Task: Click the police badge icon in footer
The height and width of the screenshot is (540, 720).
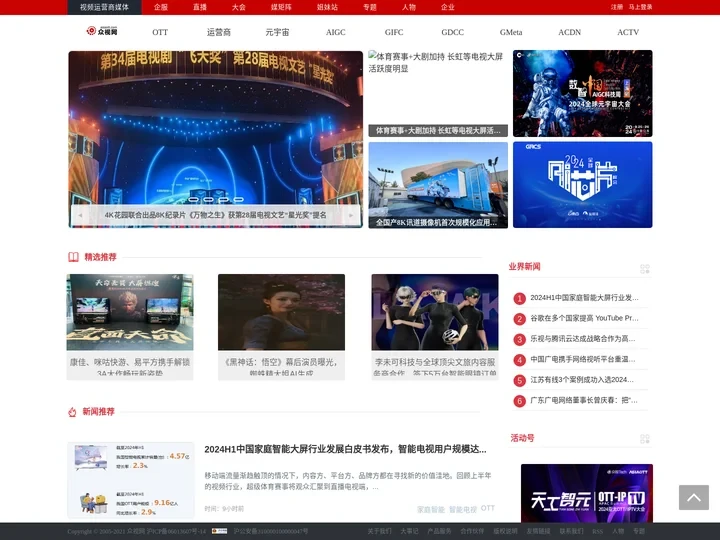Action: tap(219, 531)
